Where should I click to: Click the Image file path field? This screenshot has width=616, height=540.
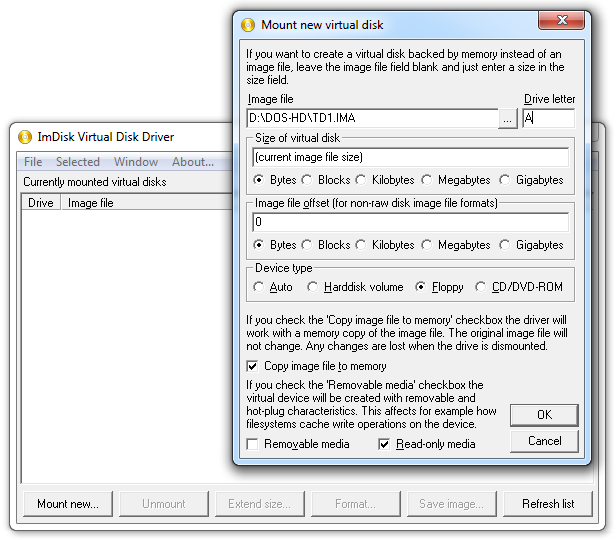point(372,118)
